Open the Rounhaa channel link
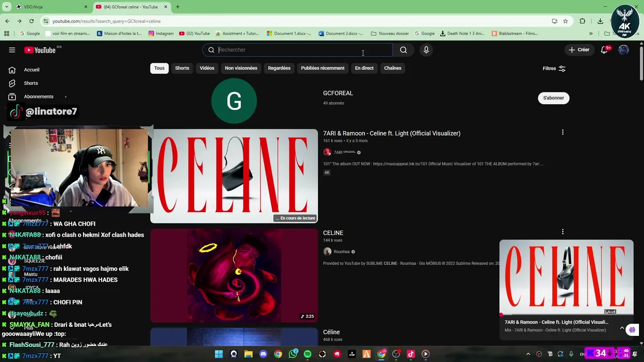The width and height of the screenshot is (644, 362). (x=341, y=252)
